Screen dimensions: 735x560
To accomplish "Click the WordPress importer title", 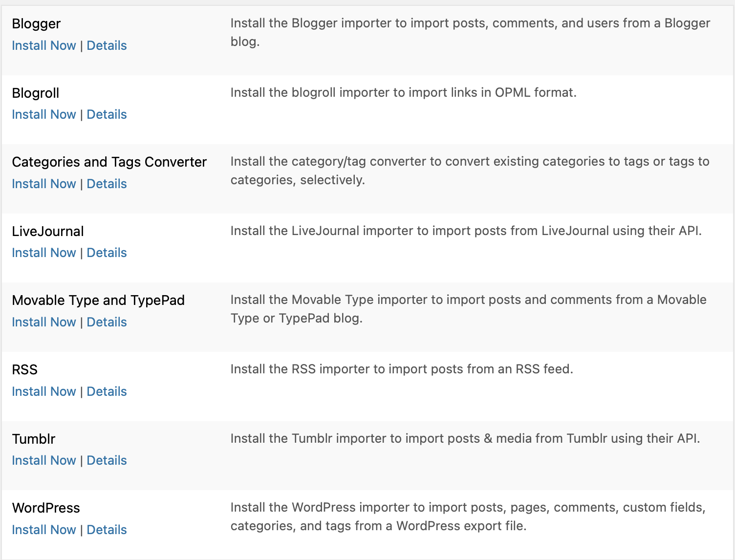I will point(45,508).
